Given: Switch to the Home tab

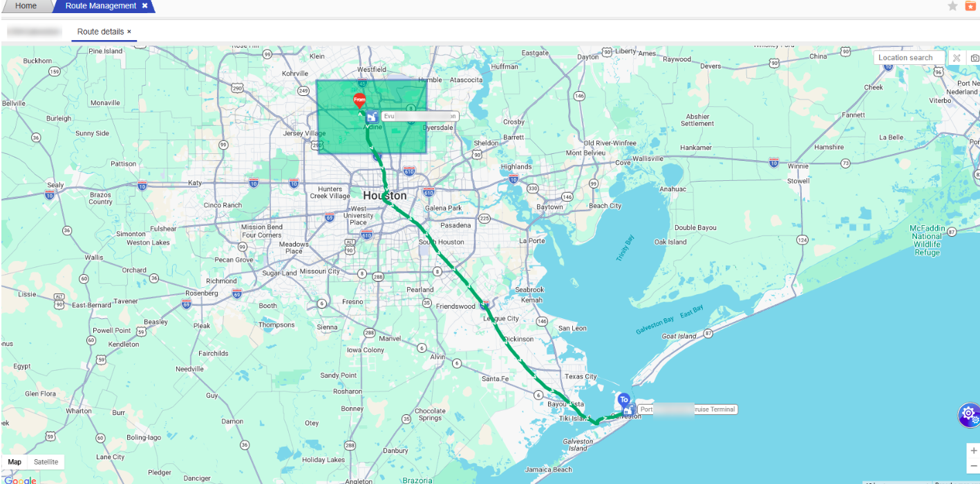Looking at the screenshot, I should [x=26, y=6].
